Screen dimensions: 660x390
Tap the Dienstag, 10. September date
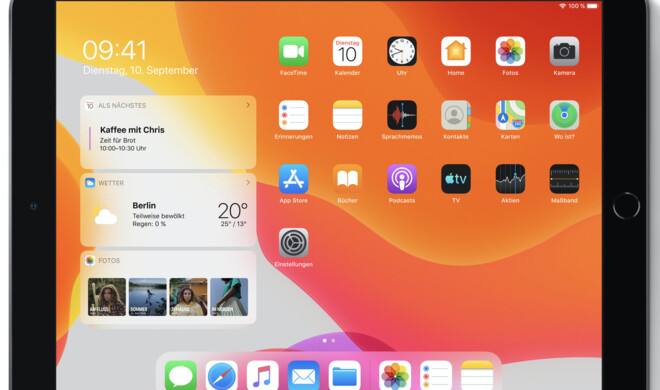(x=140, y=70)
